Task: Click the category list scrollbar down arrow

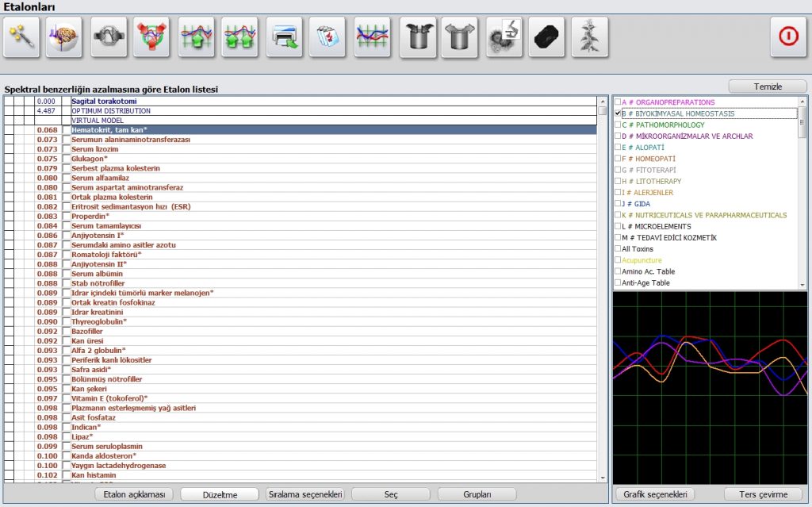Action: tap(802, 284)
